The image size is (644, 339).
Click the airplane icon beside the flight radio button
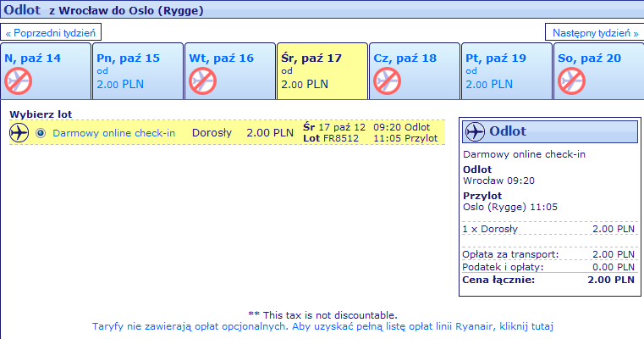[19, 133]
